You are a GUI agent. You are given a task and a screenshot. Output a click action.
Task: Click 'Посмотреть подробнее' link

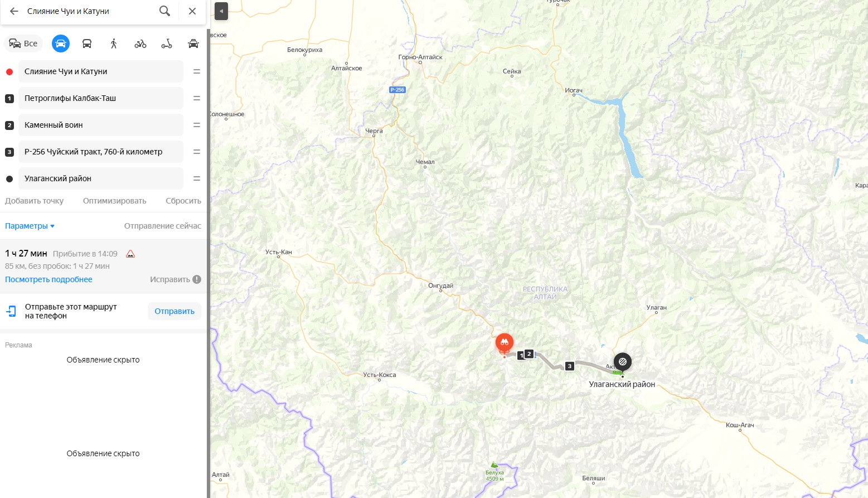pos(49,279)
